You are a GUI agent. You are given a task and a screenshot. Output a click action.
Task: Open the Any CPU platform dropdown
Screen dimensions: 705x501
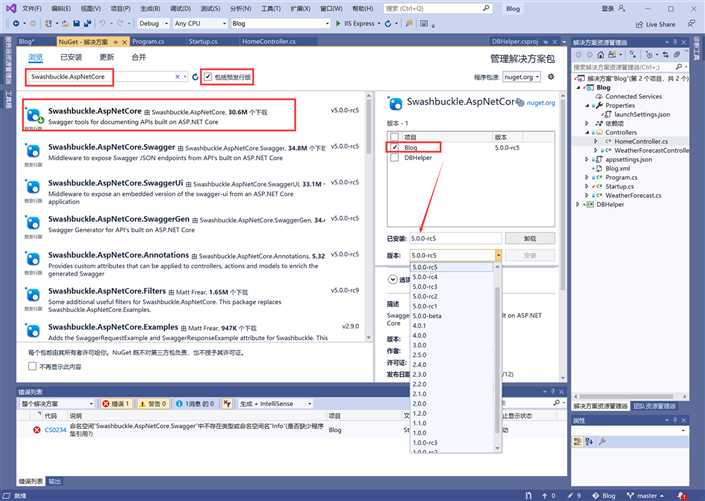click(x=200, y=23)
